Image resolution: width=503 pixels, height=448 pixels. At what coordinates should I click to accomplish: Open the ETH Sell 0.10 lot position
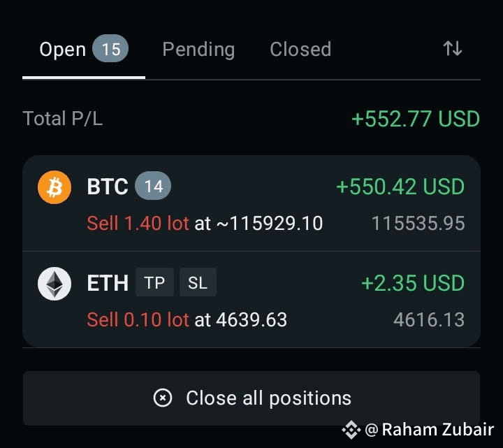[251, 299]
